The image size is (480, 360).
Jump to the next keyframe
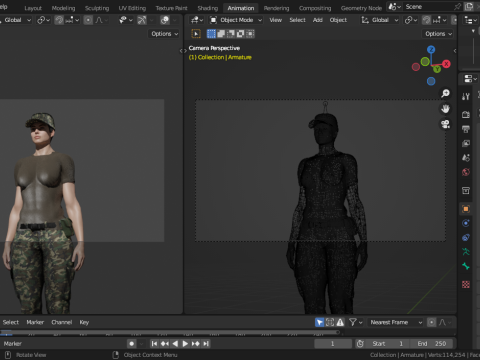point(196,344)
